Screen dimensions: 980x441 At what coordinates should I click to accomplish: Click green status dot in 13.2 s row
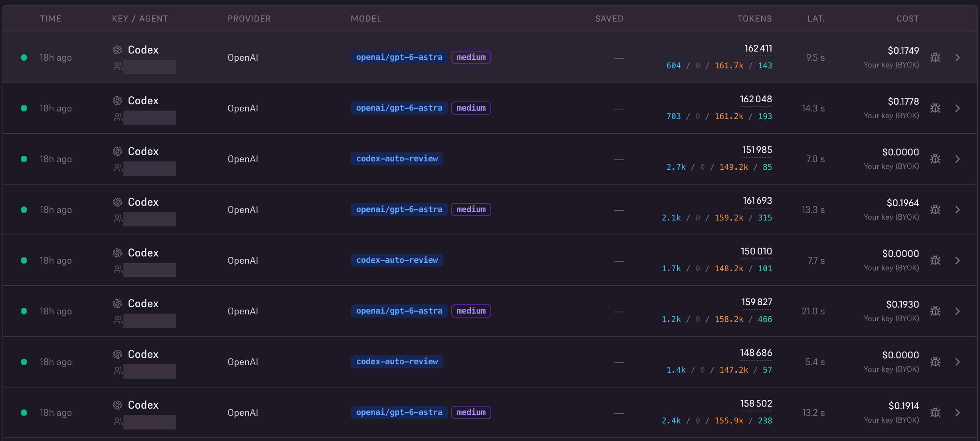coord(24,413)
